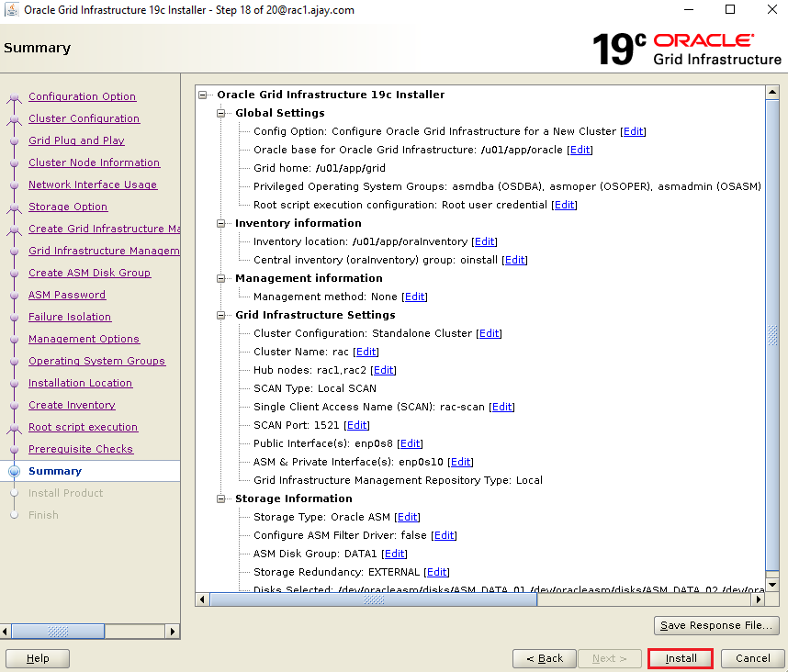Open ASM Password step

click(x=67, y=295)
